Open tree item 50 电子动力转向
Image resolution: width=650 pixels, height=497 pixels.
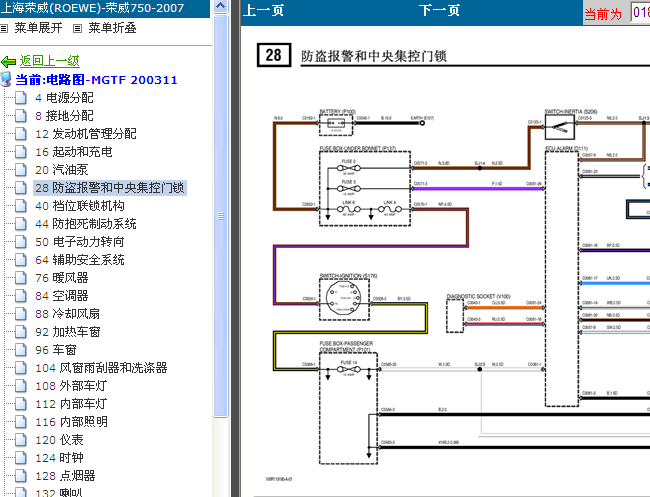click(x=80, y=242)
